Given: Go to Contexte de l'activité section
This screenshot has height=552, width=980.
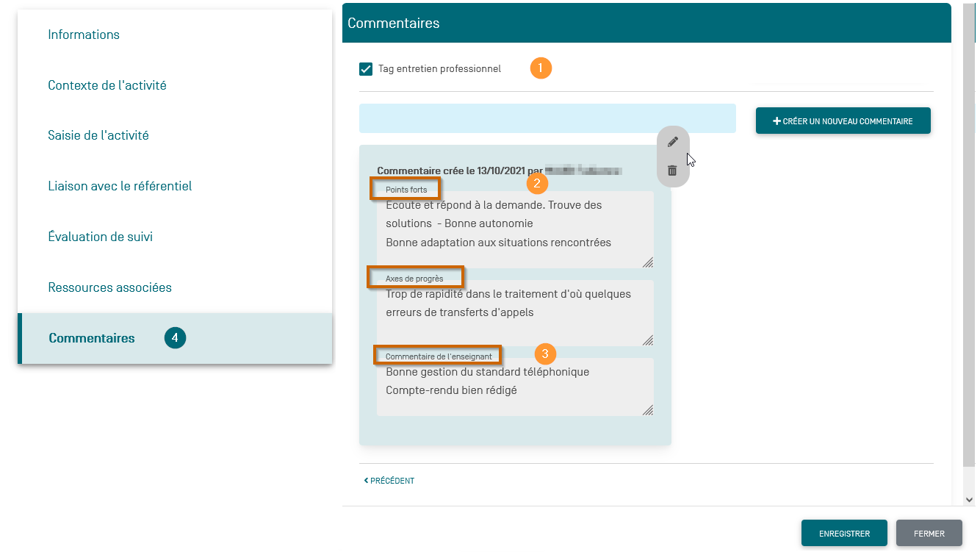Looking at the screenshot, I should [x=107, y=85].
